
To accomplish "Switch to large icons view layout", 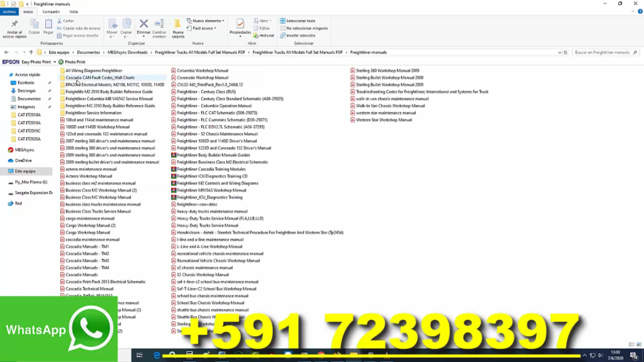I will [x=639, y=344].
